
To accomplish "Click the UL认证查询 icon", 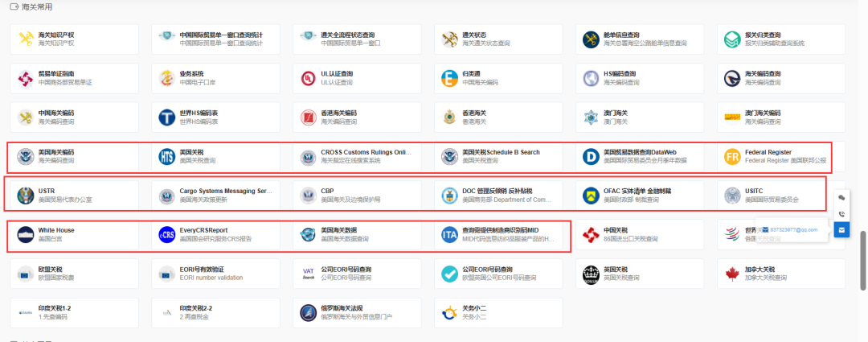I will pos(309,78).
